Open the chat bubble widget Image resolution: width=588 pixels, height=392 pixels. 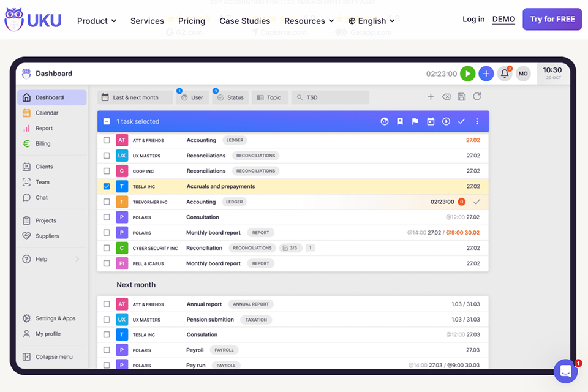click(x=565, y=371)
